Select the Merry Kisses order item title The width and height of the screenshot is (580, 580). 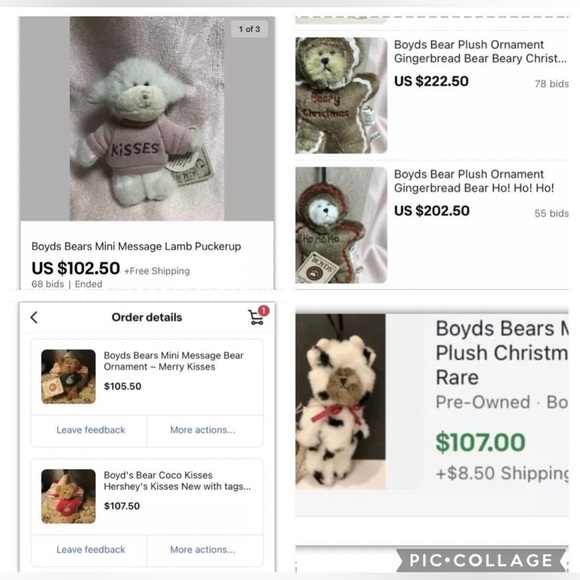point(173,361)
